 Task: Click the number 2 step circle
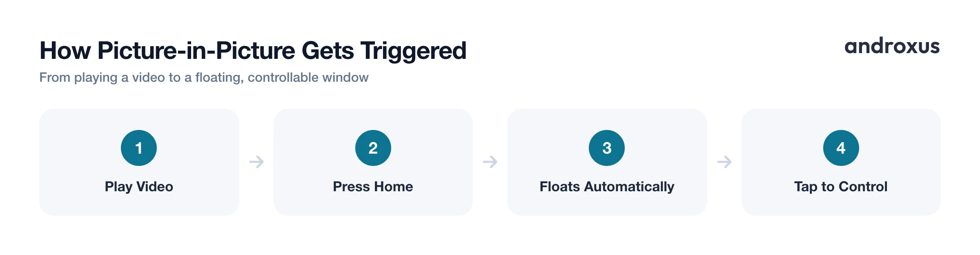coord(373,148)
